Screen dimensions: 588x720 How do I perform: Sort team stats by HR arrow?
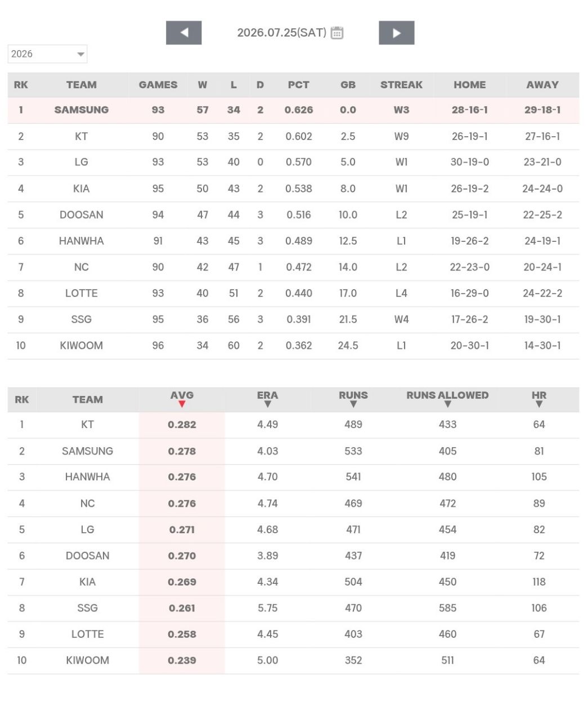(x=539, y=404)
